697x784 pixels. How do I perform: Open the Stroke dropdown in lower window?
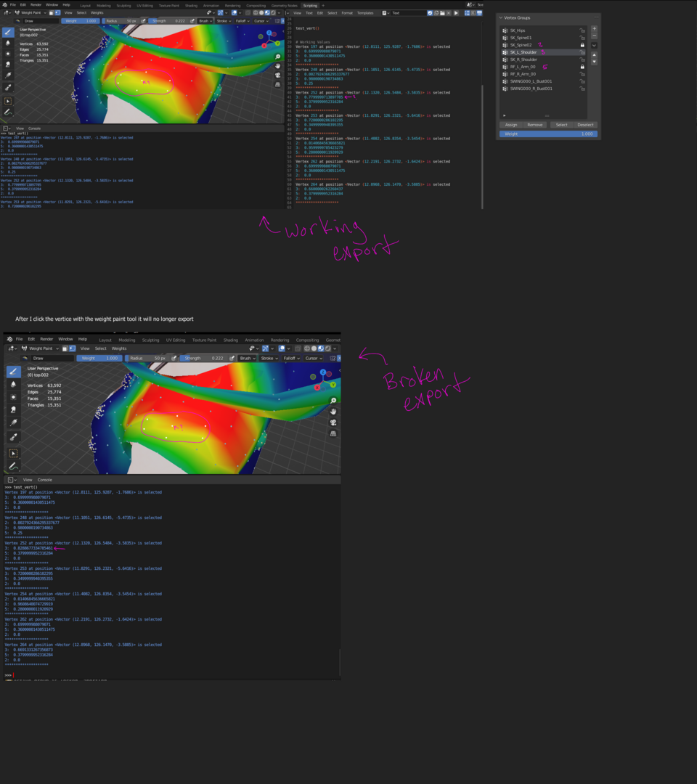[x=269, y=358]
